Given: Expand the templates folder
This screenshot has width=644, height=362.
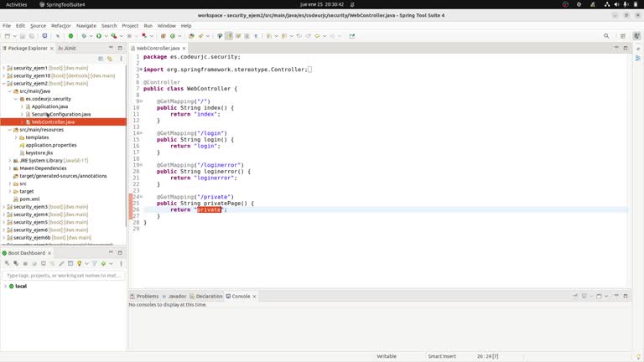Looking at the screenshot, I should (16, 137).
